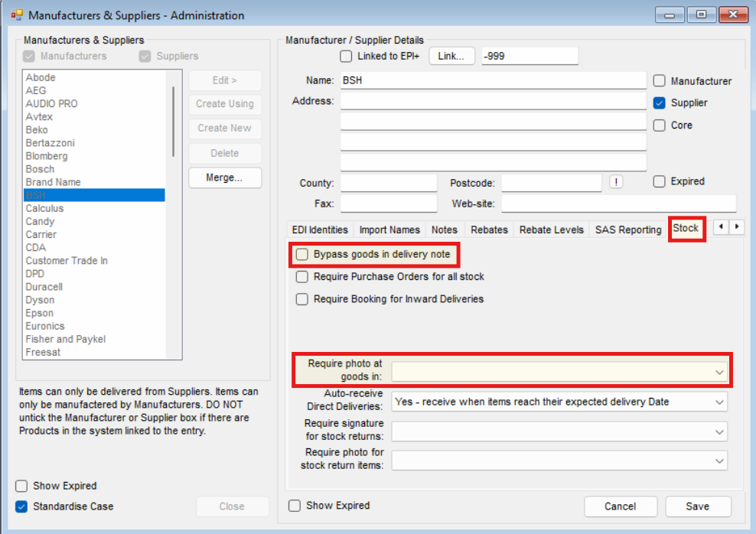Screen dimensions: 756x534
Task: Select Bosch in the suppliers list
Action: pyautogui.click(x=41, y=169)
